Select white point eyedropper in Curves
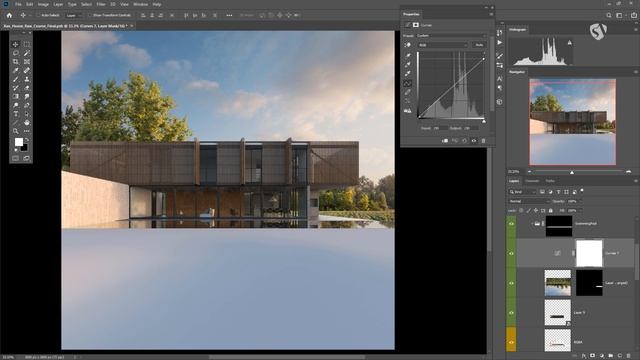The image size is (640, 360). point(407,74)
